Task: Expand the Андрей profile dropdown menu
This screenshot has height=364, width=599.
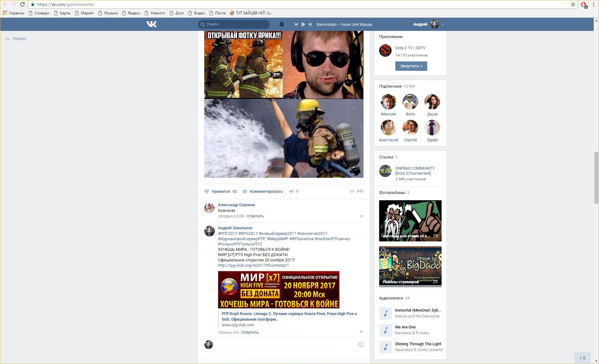Action: [x=442, y=24]
